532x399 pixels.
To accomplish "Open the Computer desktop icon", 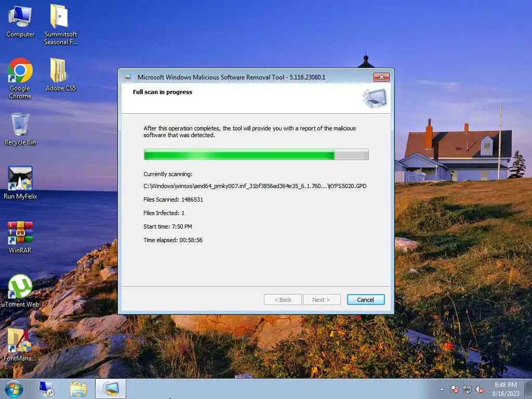I will (20, 21).
